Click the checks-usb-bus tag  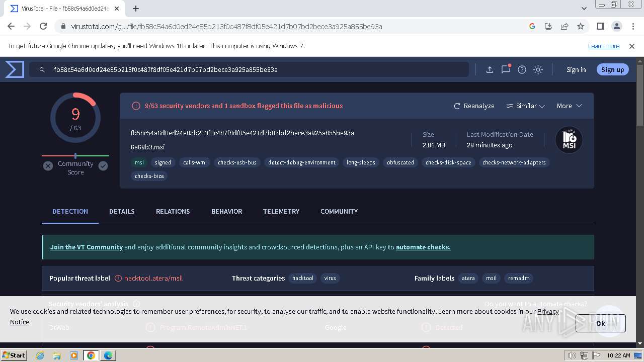(x=237, y=162)
